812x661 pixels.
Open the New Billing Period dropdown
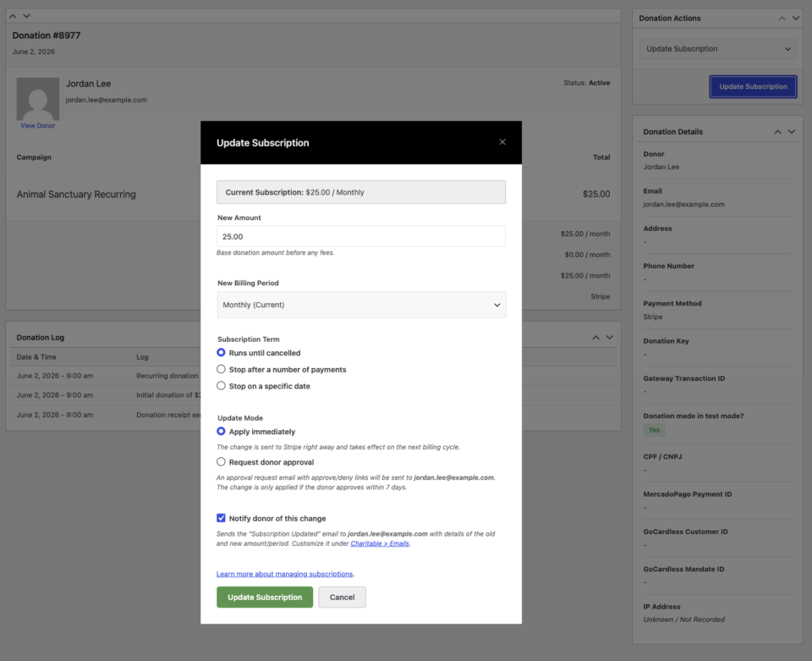click(361, 305)
